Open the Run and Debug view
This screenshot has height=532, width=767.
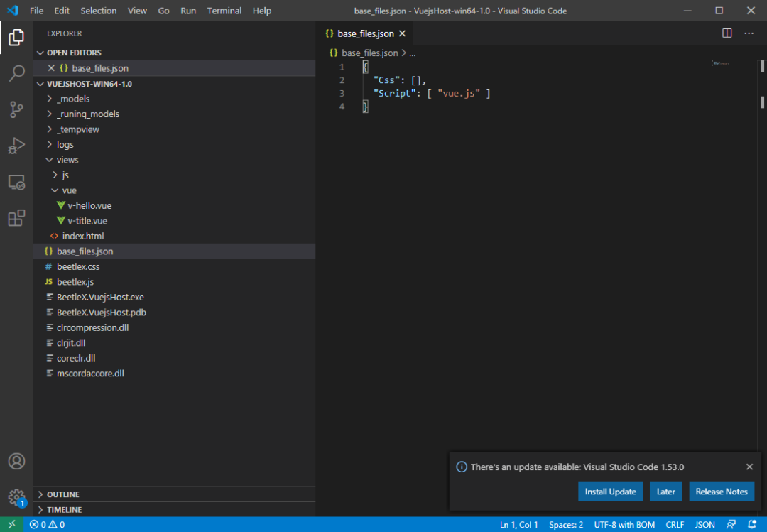[x=16, y=146]
